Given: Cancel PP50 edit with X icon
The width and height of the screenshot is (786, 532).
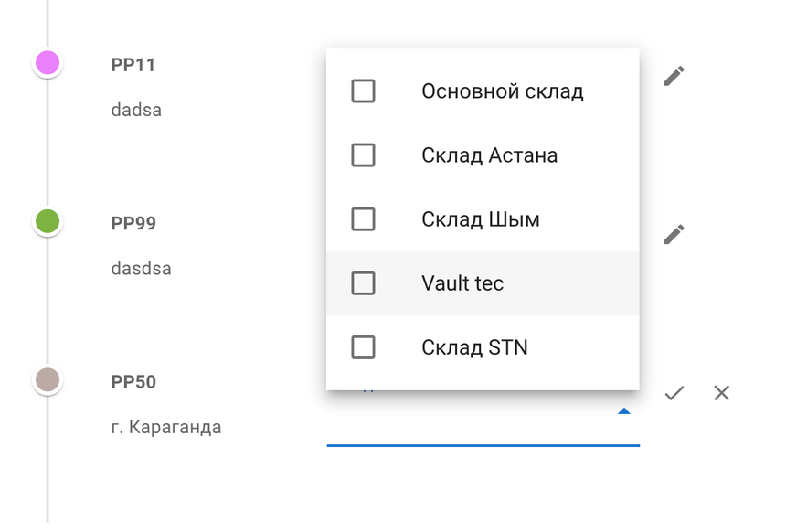Looking at the screenshot, I should 721,393.
